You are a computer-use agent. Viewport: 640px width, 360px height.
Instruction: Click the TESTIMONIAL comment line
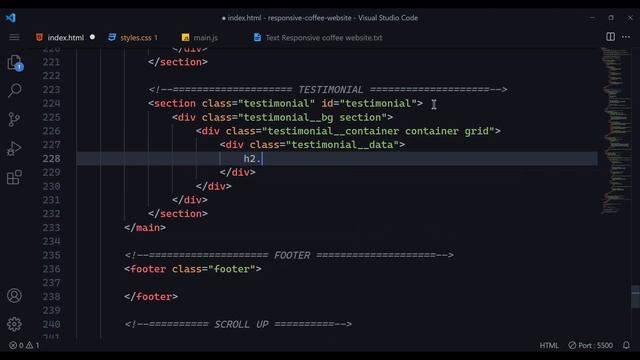[328, 89]
